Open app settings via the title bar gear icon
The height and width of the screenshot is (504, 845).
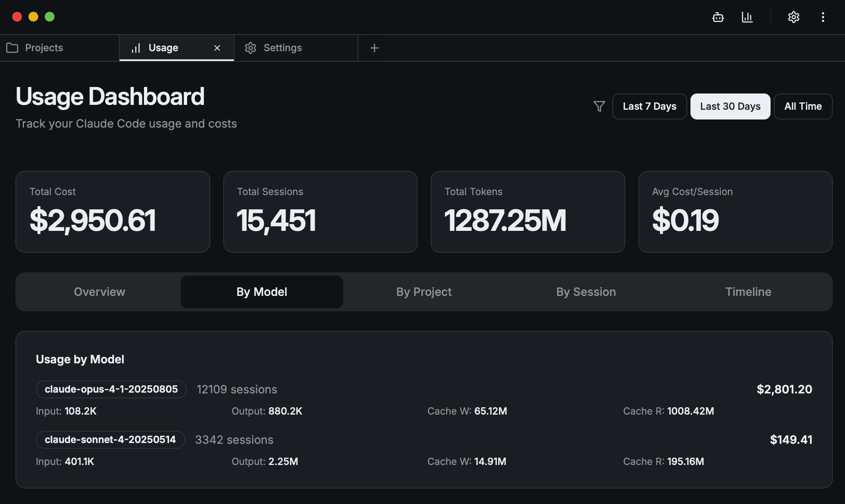pos(794,17)
